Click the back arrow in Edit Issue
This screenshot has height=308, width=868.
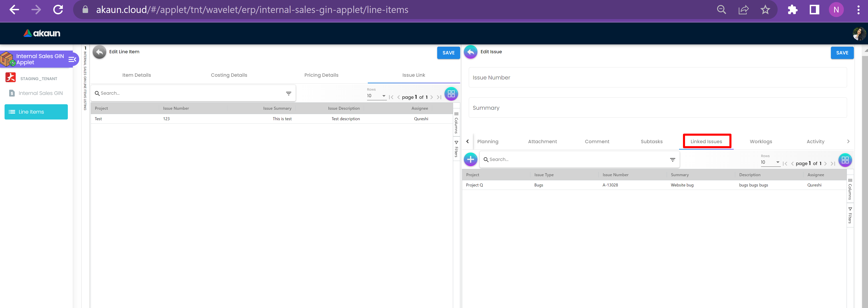pyautogui.click(x=470, y=52)
